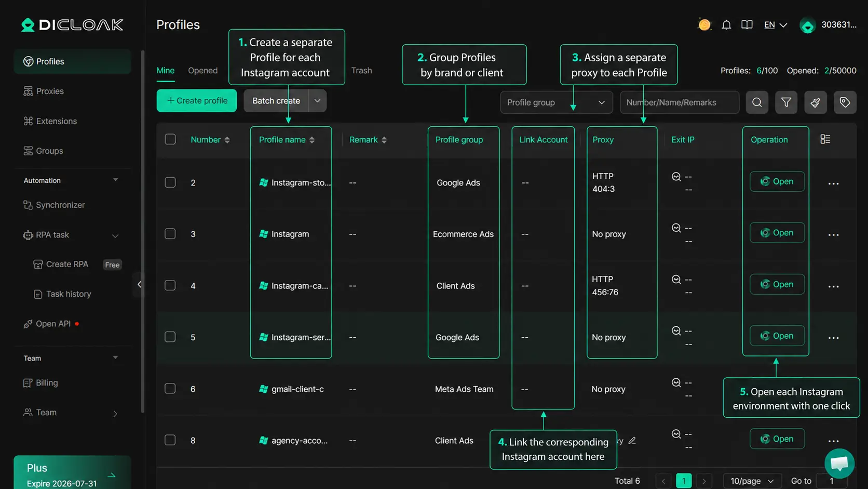Check exit IP for profile 5
This screenshot has height=489, width=868.
coord(676,331)
